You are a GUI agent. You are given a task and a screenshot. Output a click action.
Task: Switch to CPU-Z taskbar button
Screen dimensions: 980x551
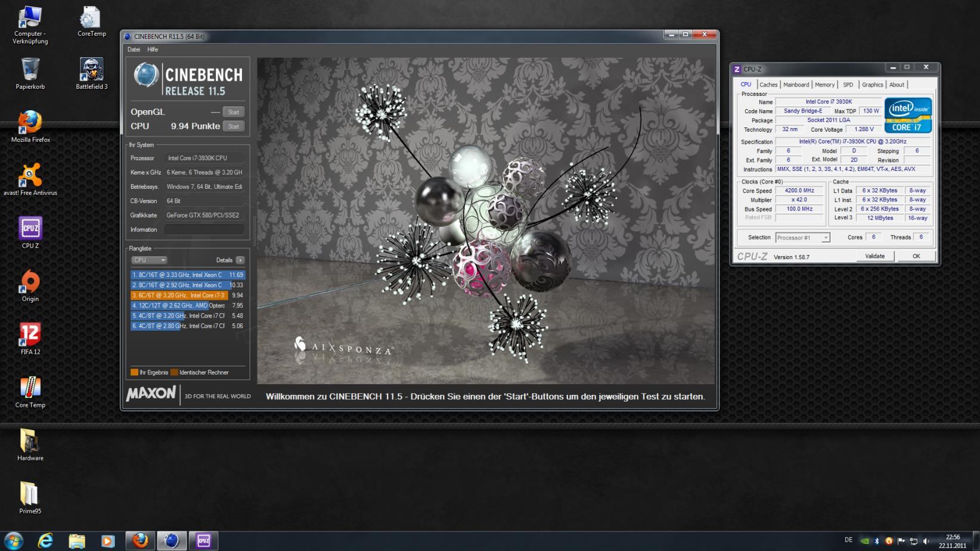tap(204, 541)
